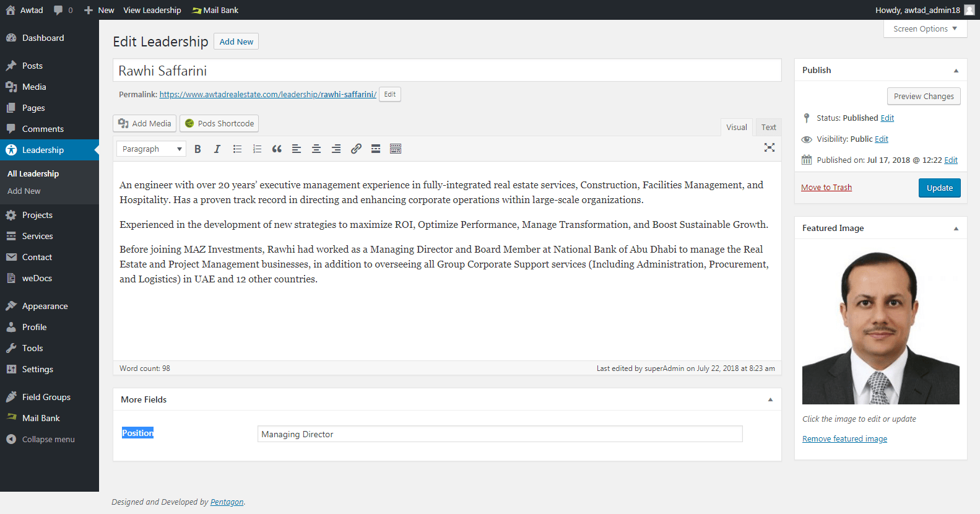Click the Add New button beside title

point(236,41)
